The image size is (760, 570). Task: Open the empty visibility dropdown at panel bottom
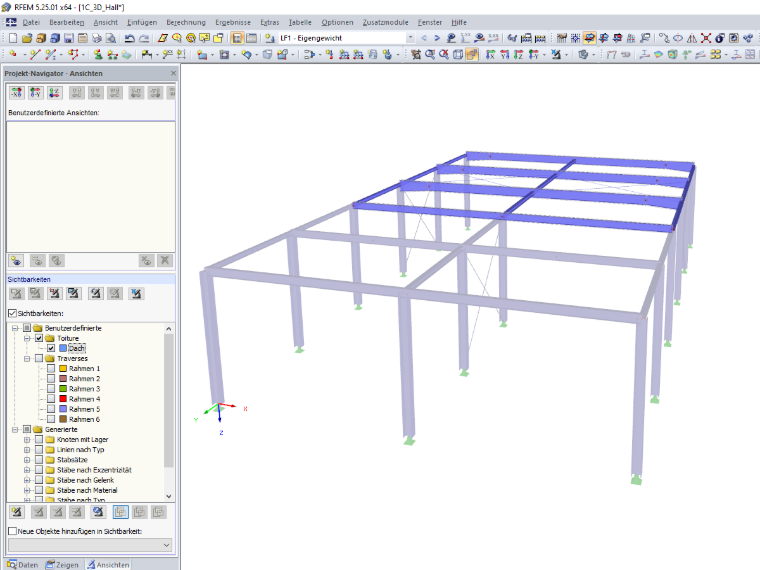coord(90,545)
